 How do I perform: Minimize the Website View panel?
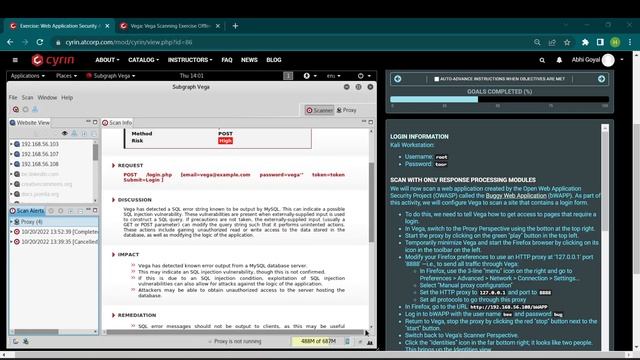pos(88,122)
